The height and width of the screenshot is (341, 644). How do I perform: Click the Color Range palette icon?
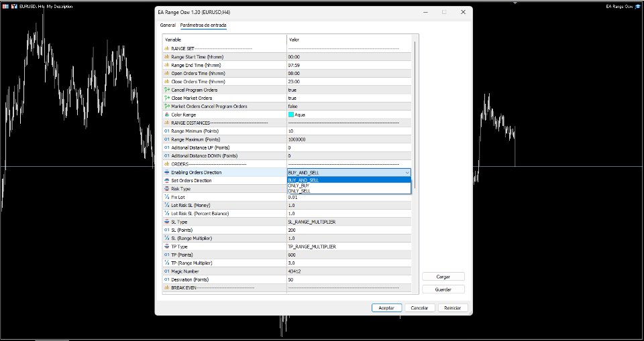pos(167,115)
